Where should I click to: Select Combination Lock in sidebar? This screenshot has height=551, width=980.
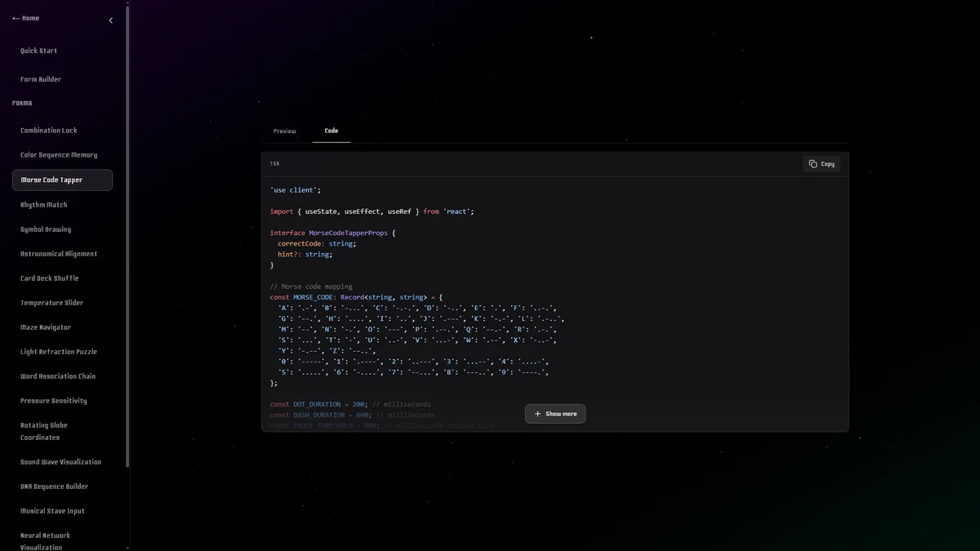click(49, 131)
